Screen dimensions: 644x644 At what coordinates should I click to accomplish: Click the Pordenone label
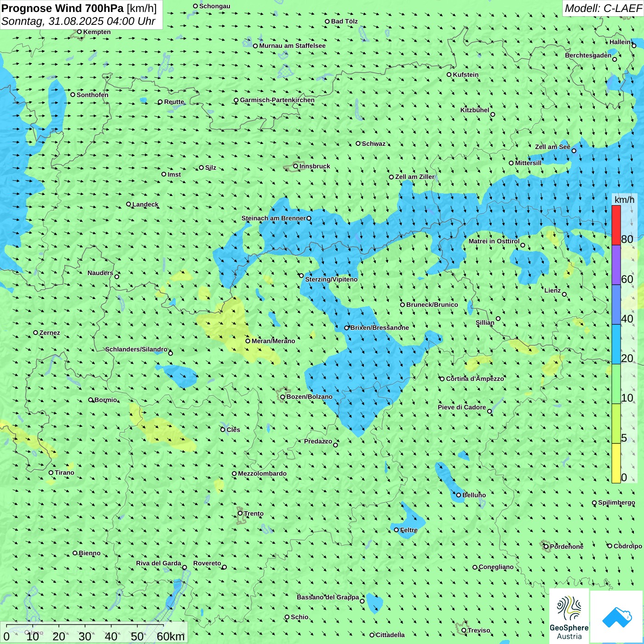[567, 546]
